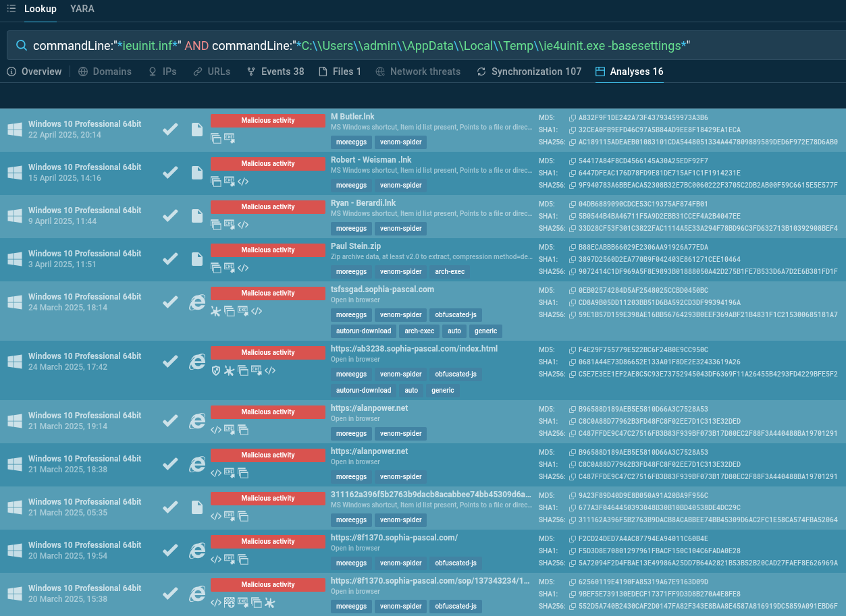Open the https://8f1370.sophia-pascal.com/ analysis
846x616 pixels.
tap(394, 538)
